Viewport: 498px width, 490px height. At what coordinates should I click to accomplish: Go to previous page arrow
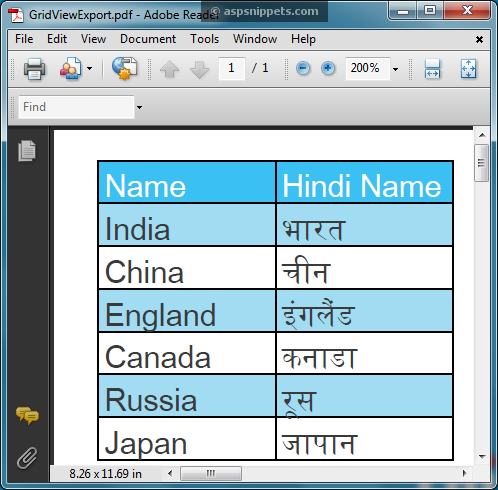[x=169, y=69]
